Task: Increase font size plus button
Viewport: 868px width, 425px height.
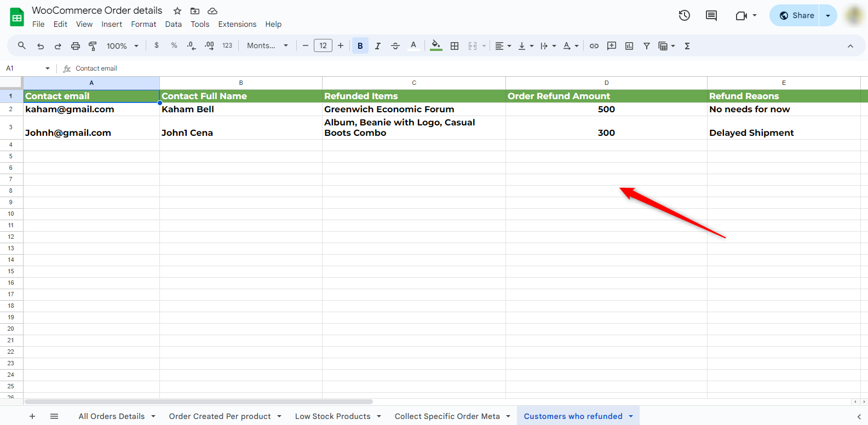Action: click(341, 45)
